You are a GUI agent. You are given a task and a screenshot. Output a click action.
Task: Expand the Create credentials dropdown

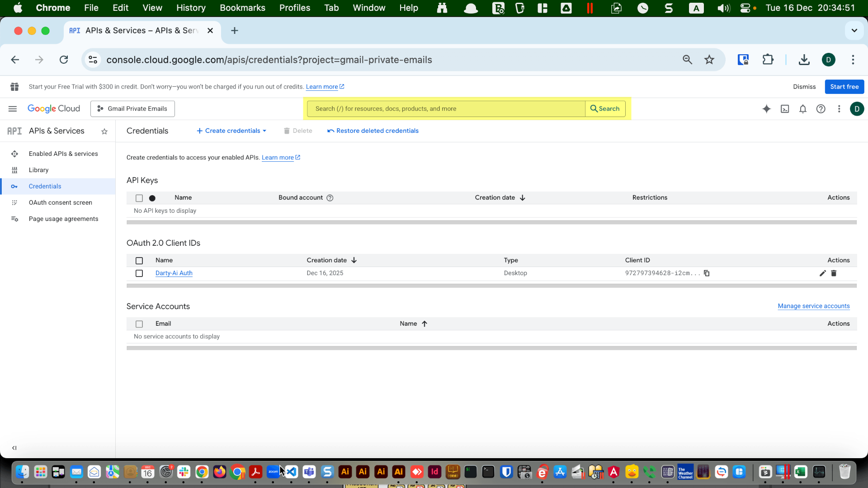click(x=231, y=131)
